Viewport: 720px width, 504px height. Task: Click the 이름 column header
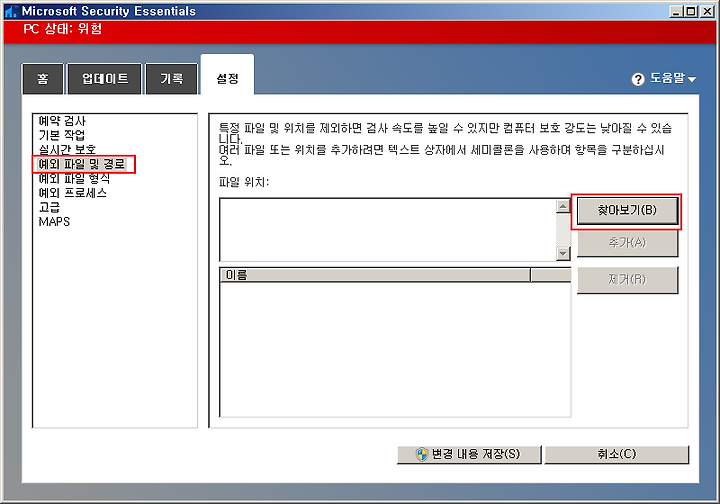tap(375, 275)
